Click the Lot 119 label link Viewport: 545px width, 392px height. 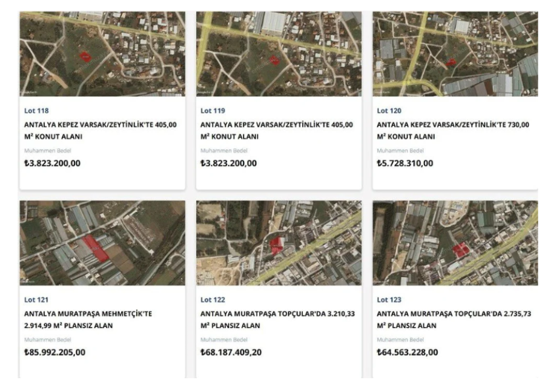213,111
